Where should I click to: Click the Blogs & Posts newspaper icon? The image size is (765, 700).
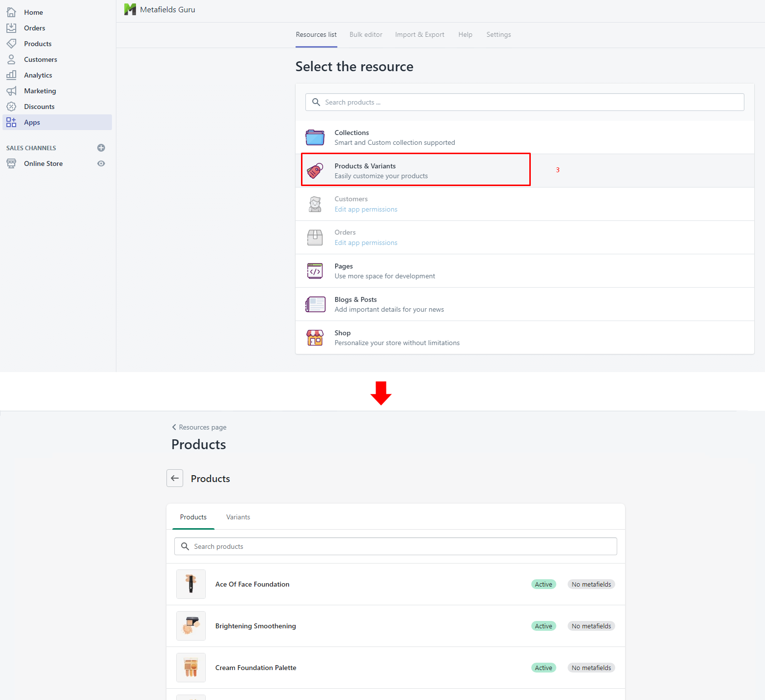coord(315,304)
